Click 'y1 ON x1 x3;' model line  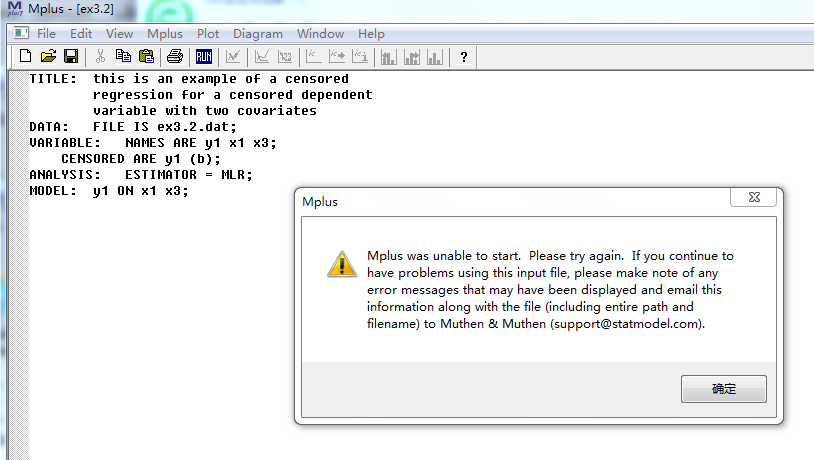(141, 191)
